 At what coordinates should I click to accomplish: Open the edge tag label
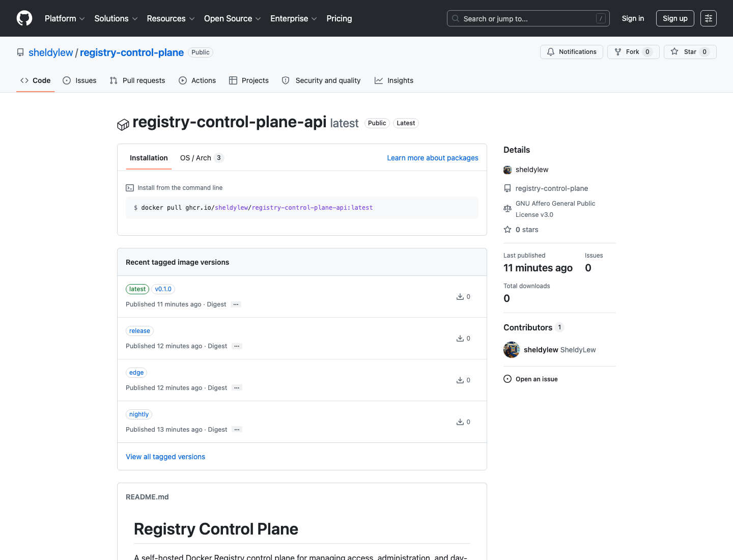click(x=136, y=373)
